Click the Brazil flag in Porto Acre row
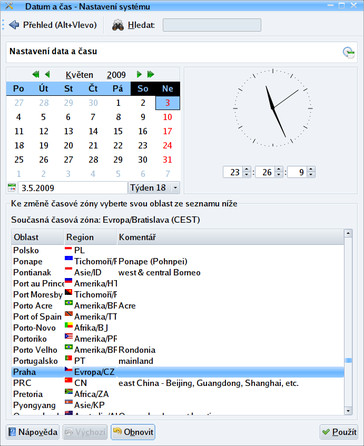This screenshot has width=364, height=446. tap(69, 303)
